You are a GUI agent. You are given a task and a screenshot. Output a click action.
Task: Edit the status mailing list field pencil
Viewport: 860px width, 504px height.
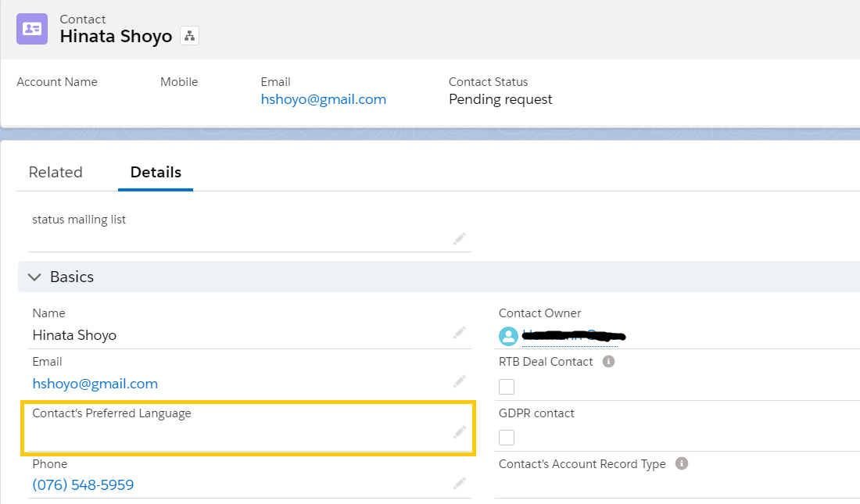[x=459, y=239]
